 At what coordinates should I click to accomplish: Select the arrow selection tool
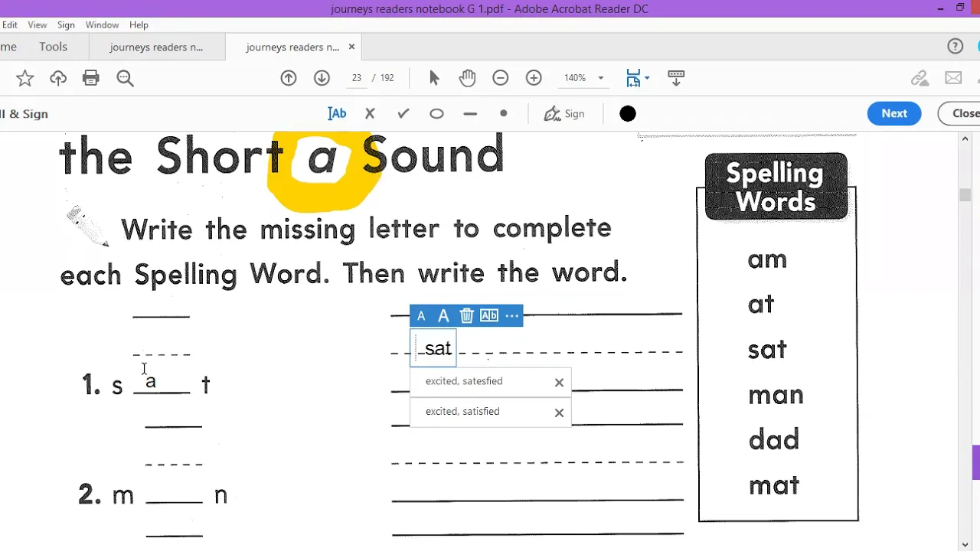point(434,78)
